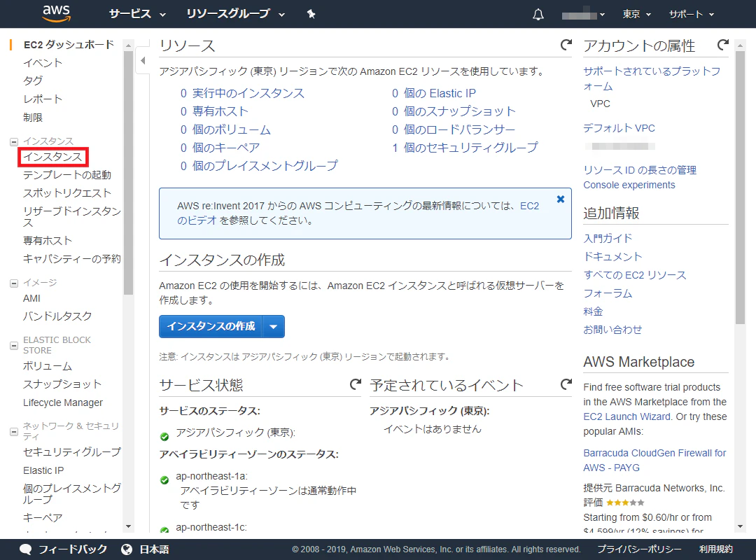756x560 pixels.
Task: Open バンドルタスク in sidebar
Action: pos(57,316)
